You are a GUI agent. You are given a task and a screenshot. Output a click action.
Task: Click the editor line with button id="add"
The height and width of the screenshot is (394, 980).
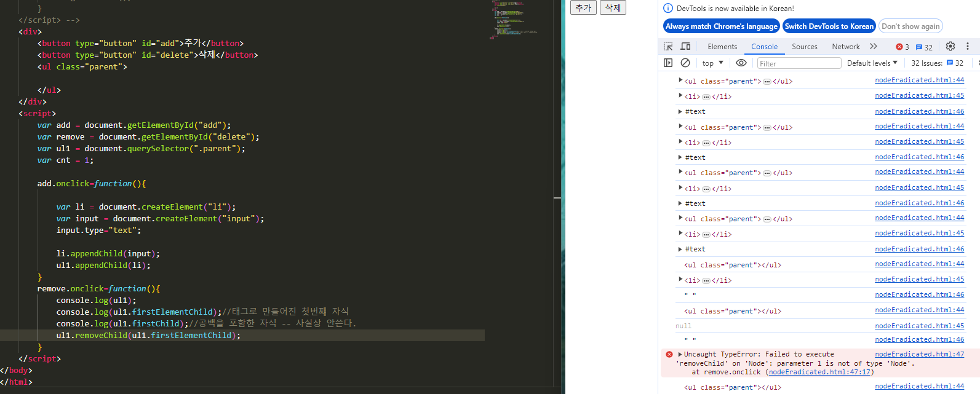[140, 44]
